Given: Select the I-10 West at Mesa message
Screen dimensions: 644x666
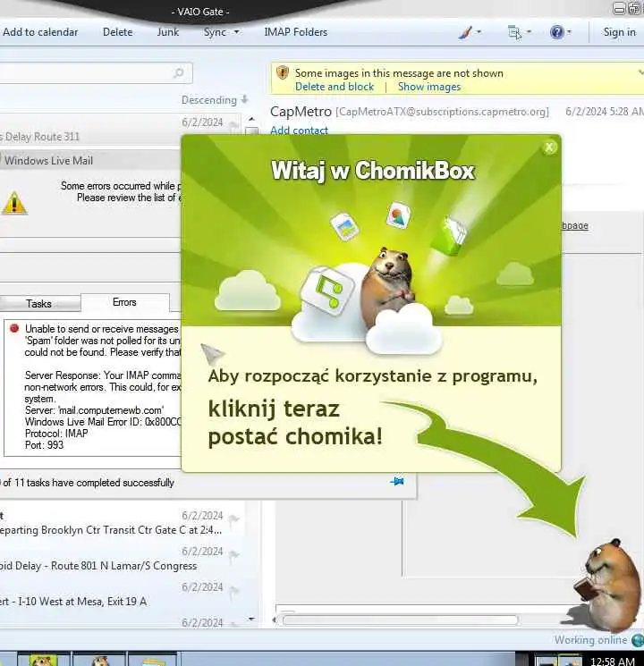Looking at the screenshot, I should coord(121,594).
